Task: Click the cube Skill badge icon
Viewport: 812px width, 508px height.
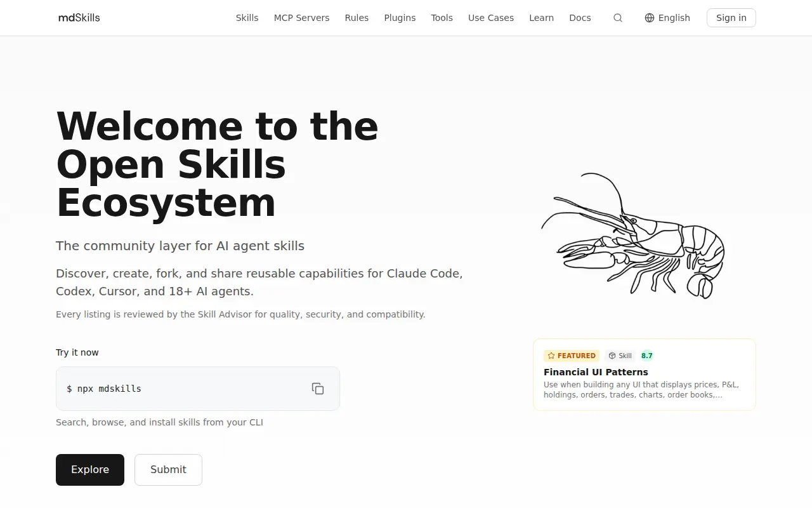Action: 612,356
